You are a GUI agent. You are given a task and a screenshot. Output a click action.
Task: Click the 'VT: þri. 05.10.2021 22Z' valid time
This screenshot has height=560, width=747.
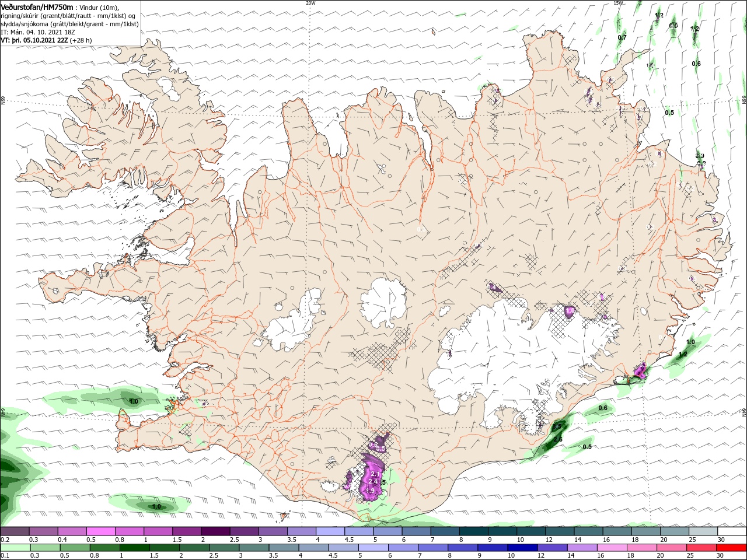click(x=34, y=40)
